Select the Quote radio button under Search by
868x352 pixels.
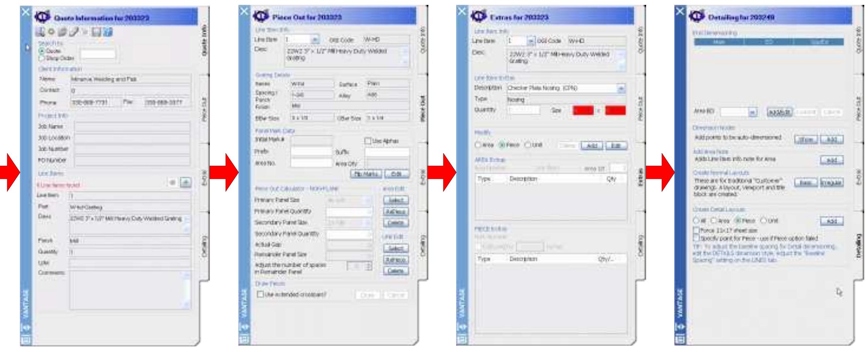(42, 51)
